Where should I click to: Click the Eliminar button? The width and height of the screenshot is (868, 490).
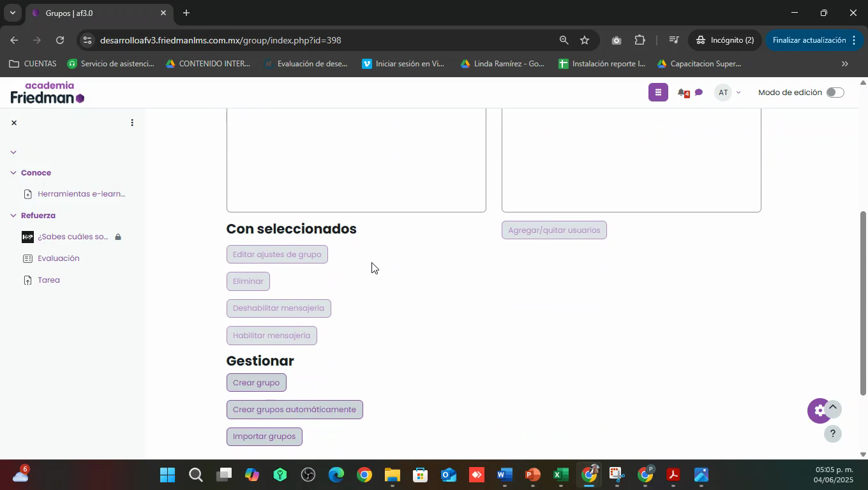248,281
